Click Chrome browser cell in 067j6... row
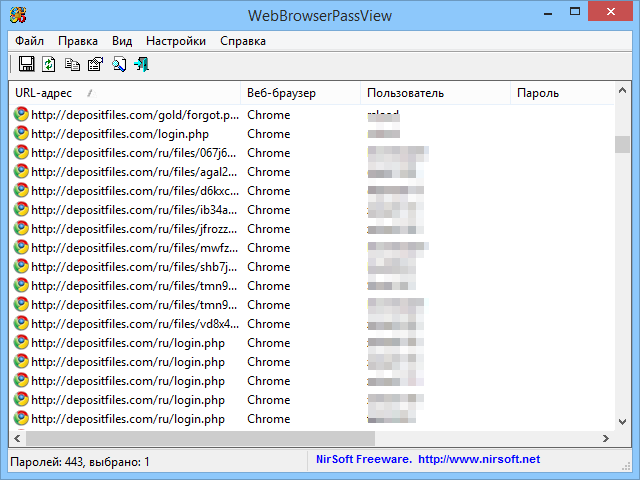The image size is (640, 480). click(269, 153)
